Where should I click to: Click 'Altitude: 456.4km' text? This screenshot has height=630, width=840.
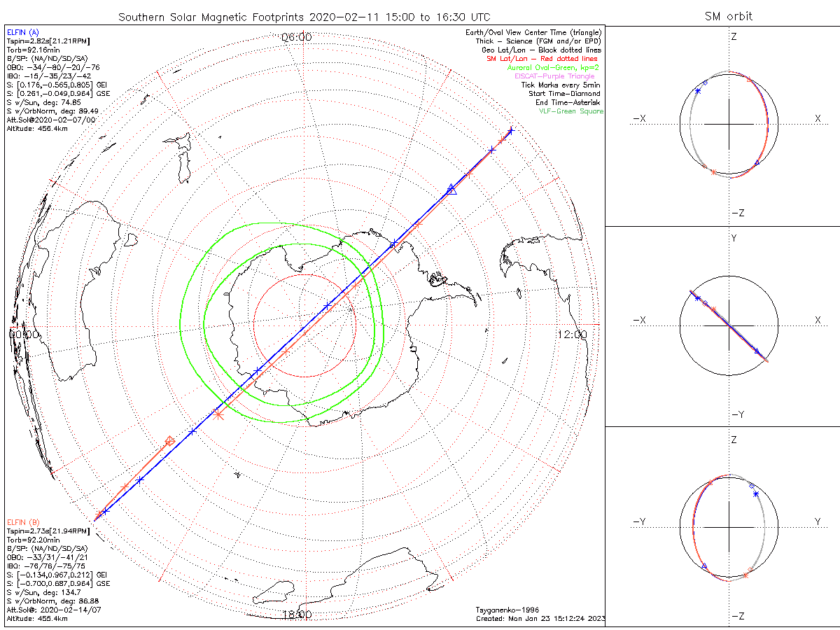coord(37,129)
